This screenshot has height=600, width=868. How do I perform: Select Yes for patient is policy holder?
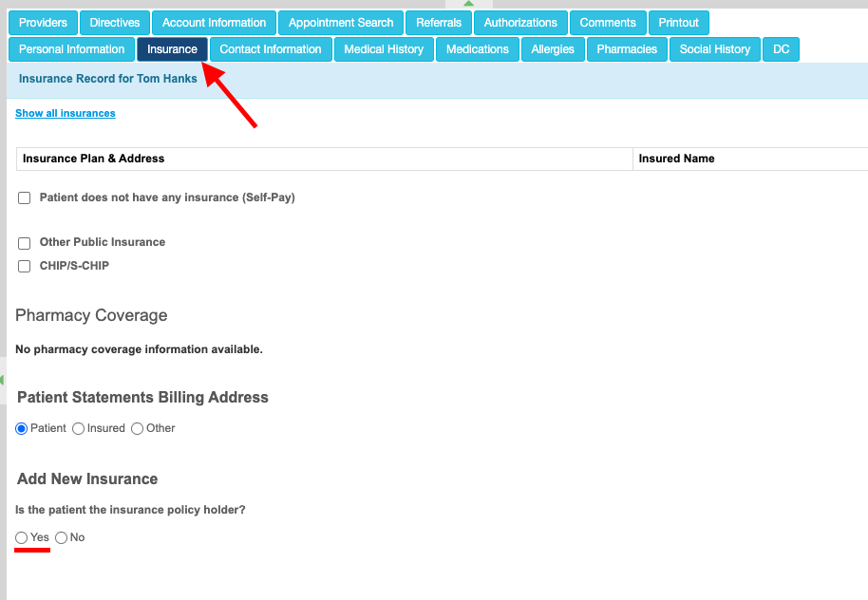[x=22, y=538]
